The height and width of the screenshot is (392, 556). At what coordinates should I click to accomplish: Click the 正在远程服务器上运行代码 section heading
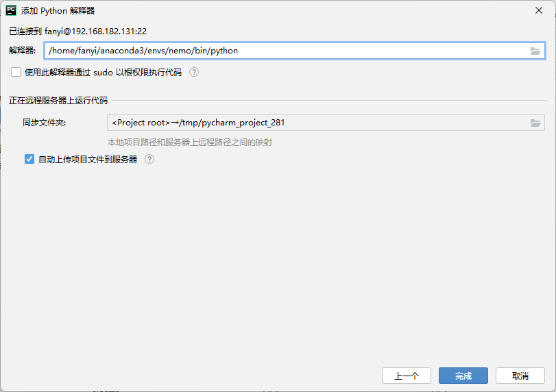58,101
